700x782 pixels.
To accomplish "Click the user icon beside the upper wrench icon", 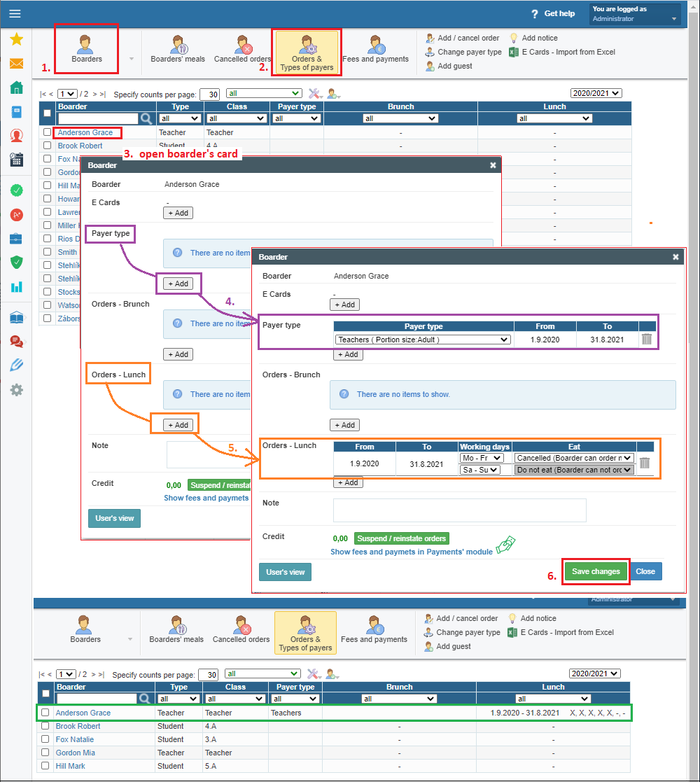I will click(333, 94).
